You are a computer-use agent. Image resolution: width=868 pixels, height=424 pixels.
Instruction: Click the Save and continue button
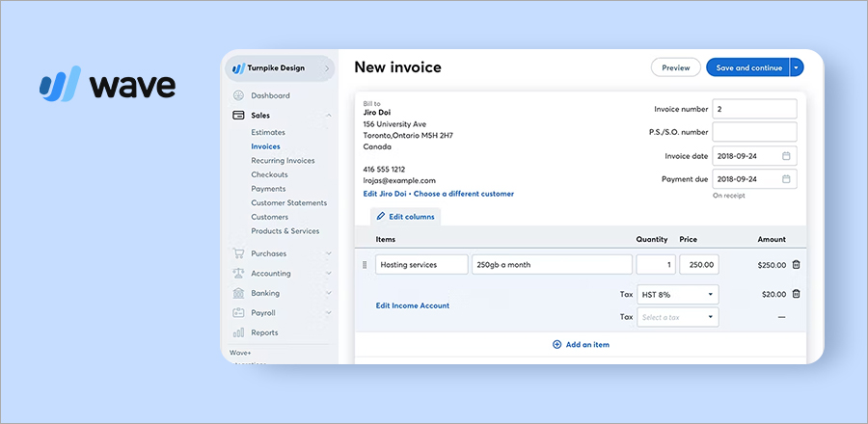pyautogui.click(x=748, y=67)
